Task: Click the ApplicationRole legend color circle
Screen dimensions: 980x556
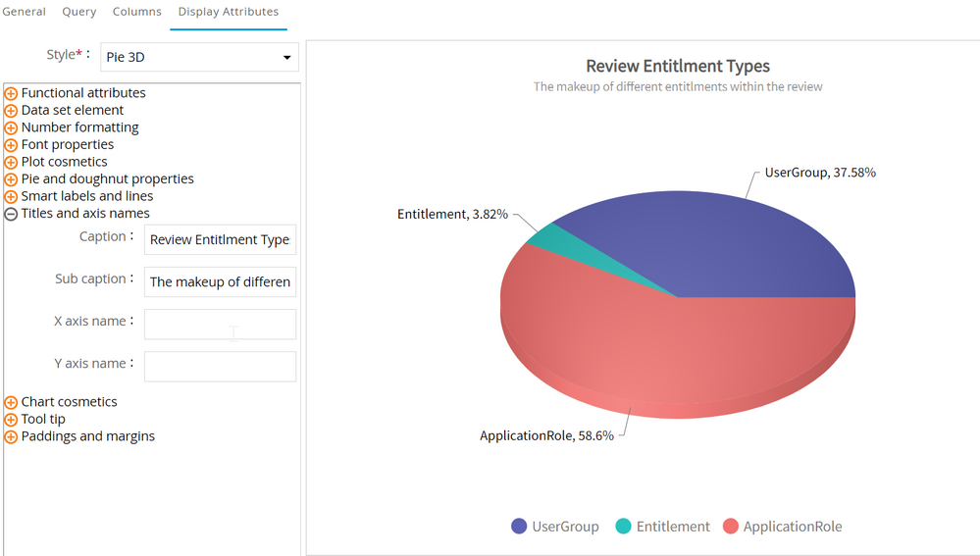Action: tap(730, 527)
